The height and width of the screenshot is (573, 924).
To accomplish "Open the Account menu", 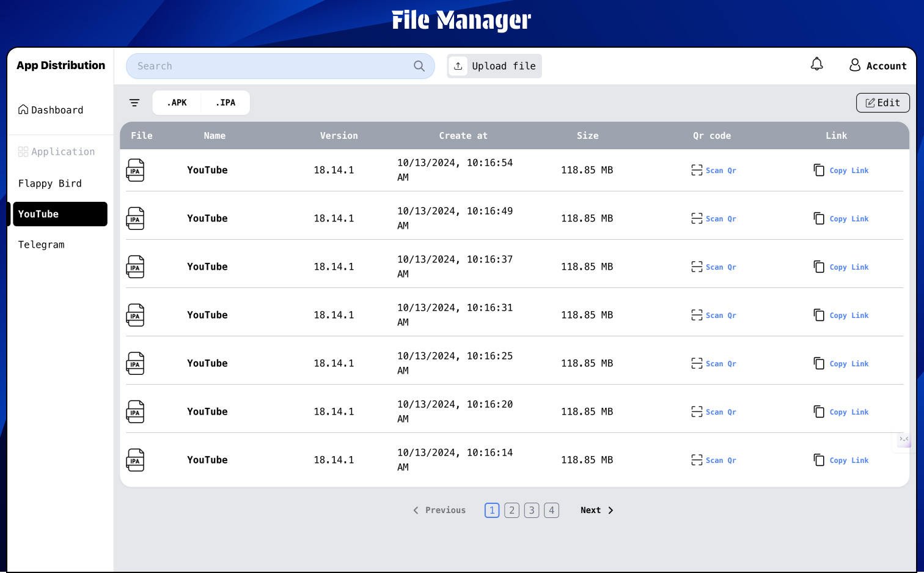I will pyautogui.click(x=878, y=65).
